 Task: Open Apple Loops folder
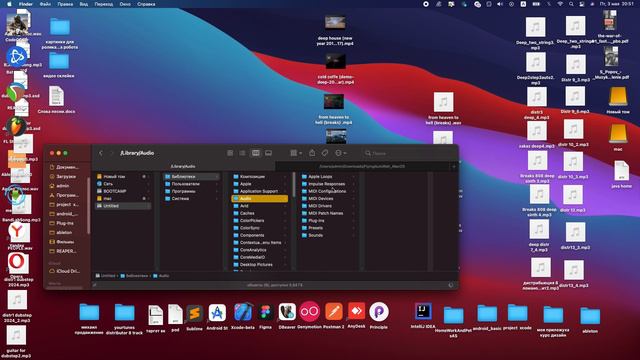[x=328, y=176]
